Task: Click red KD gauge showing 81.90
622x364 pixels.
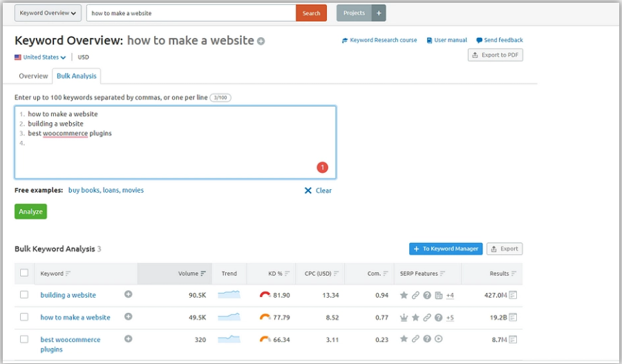Action: pyautogui.click(x=265, y=295)
